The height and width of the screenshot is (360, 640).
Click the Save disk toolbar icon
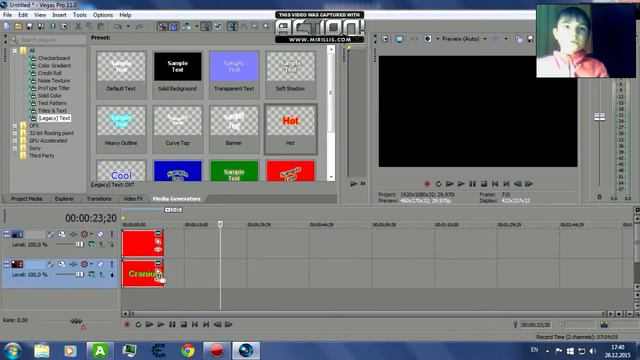(29, 27)
